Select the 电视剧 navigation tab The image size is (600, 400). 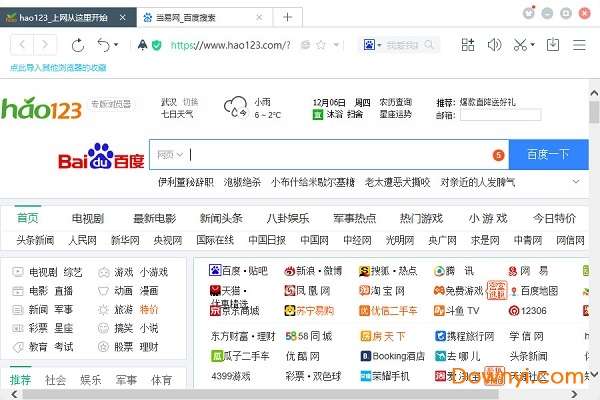pyautogui.click(x=88, y=219)
